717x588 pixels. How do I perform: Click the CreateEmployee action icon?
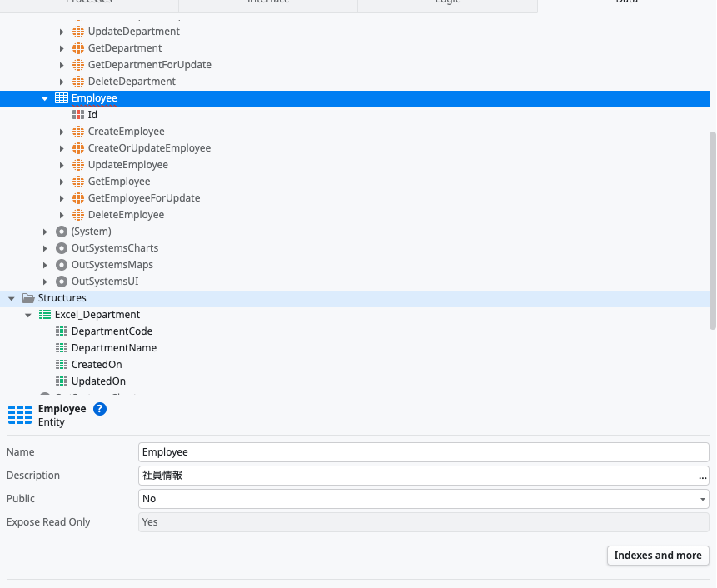click(78, 132)
